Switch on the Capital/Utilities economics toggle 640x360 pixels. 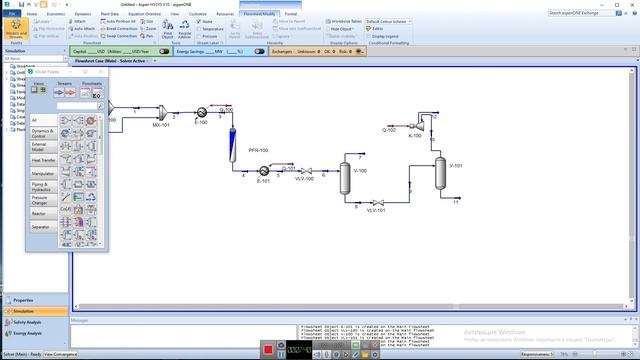164,51
